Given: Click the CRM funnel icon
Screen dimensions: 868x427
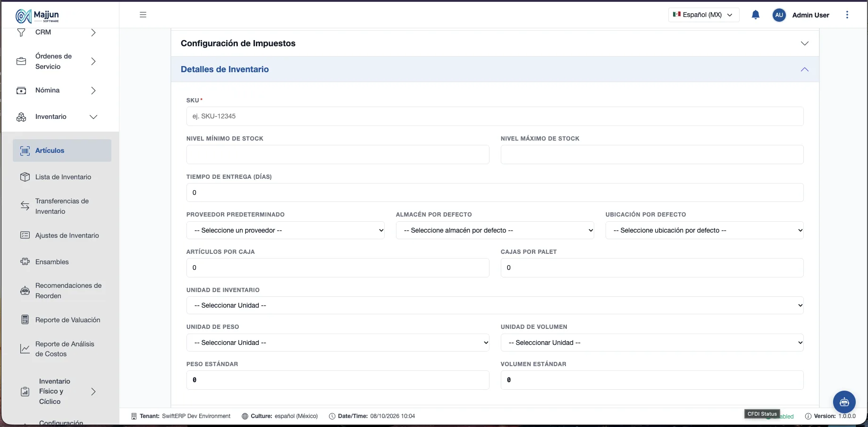Looking at the screenshot, I should tap(21, 33).
